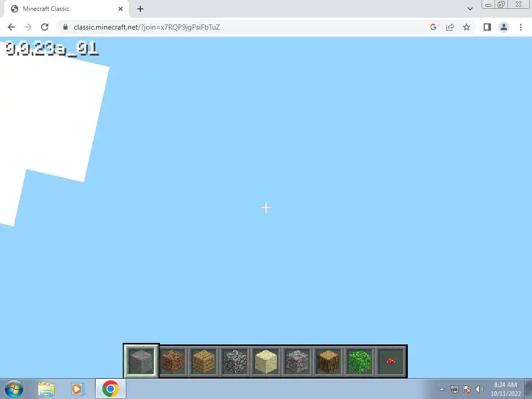Open Chrome three-dot menu
This screenshot has width=532, height=399.
[x=521, y=27]
